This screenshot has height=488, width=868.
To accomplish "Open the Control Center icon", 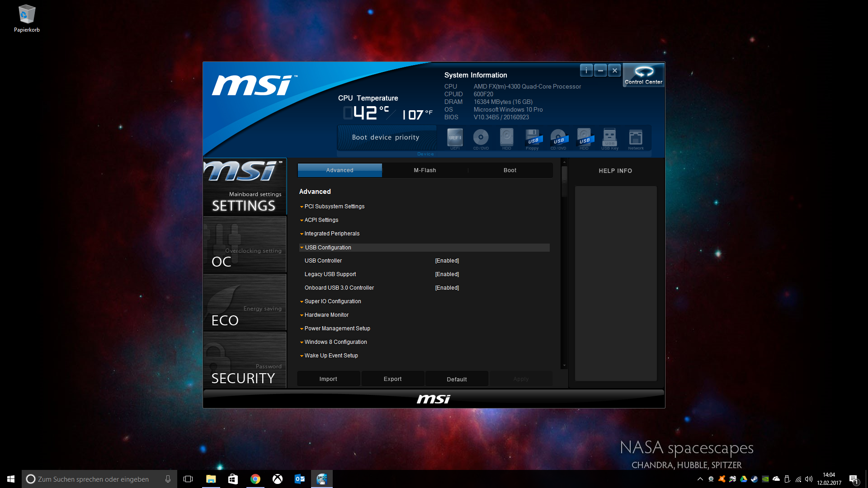I will [x=643, y=75].
